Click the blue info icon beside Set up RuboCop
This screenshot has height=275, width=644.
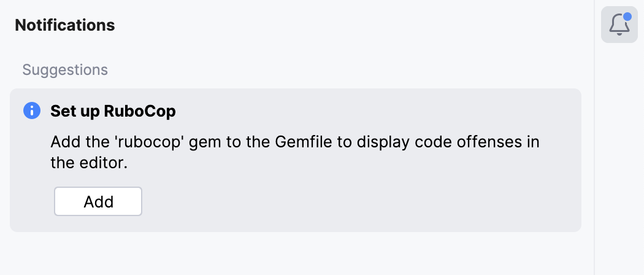tap(31, 111)
